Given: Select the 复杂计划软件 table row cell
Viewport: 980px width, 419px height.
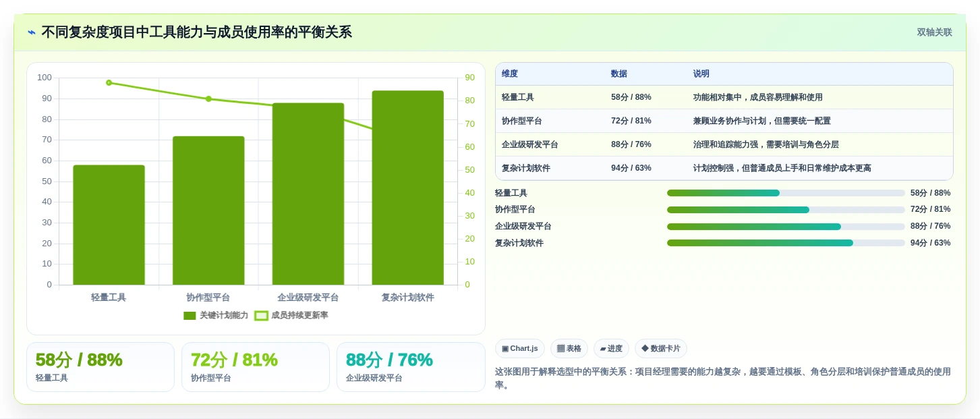Looking at the screenshot, I should click(550, 168).
